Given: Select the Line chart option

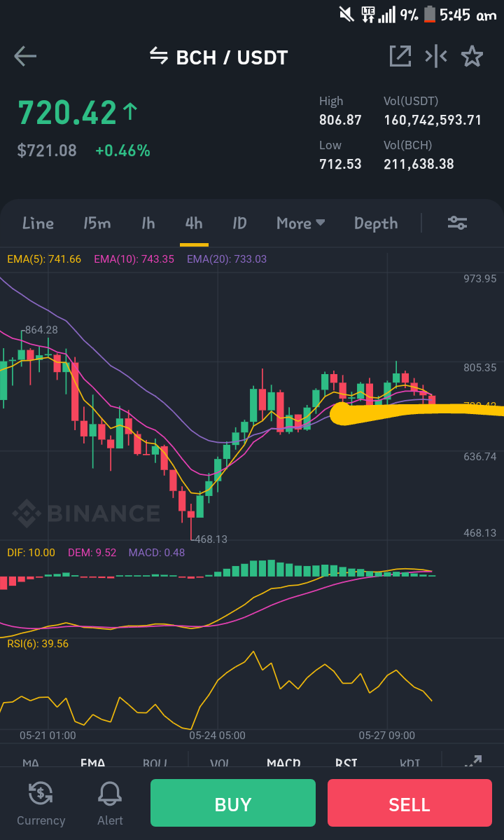Looking at the screenshot, I should [38, 223].
